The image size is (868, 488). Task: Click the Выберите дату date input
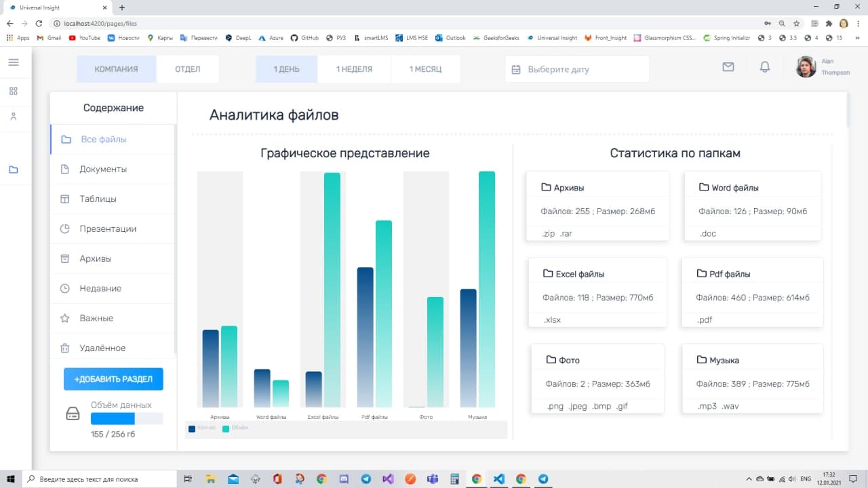[577, 69]
